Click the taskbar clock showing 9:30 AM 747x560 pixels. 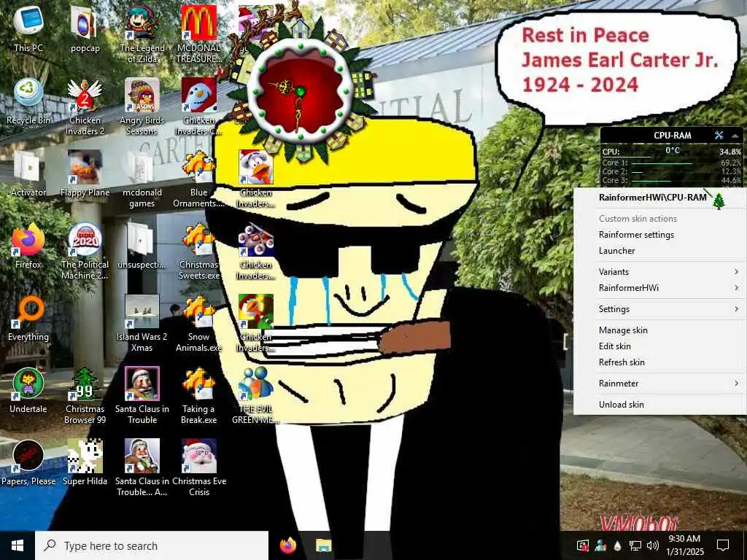point(684,545)
